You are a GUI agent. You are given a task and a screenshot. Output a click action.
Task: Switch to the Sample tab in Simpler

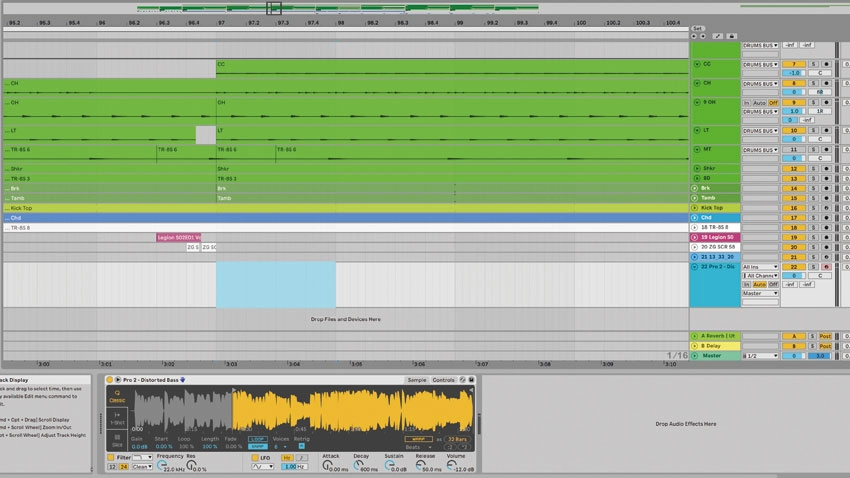417,380
